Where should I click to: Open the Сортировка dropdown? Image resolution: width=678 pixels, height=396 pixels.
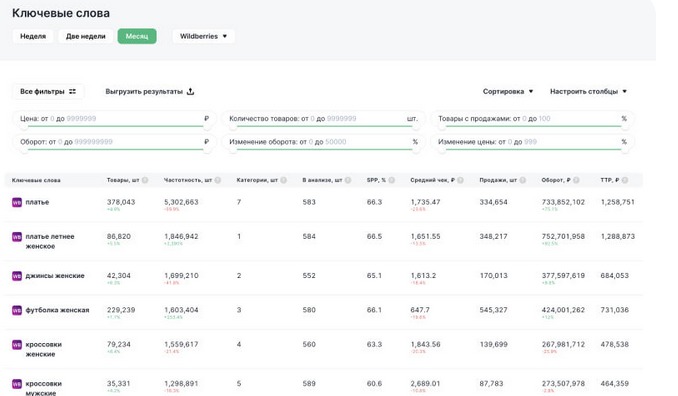508,92
